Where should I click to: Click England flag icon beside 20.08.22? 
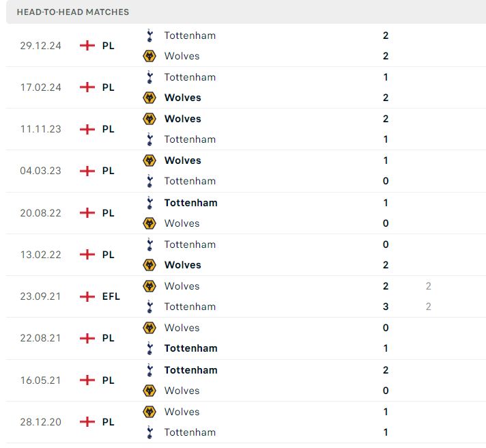coord(87,212)
